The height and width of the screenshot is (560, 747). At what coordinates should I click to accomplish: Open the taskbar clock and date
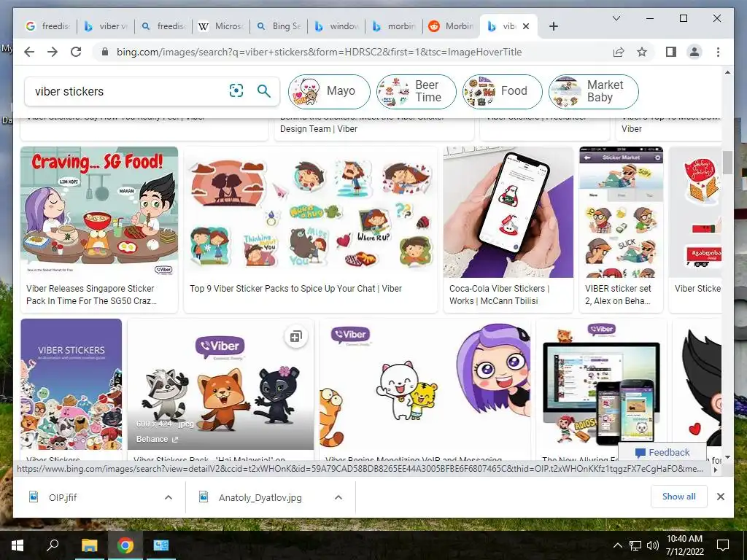point(684,545)
